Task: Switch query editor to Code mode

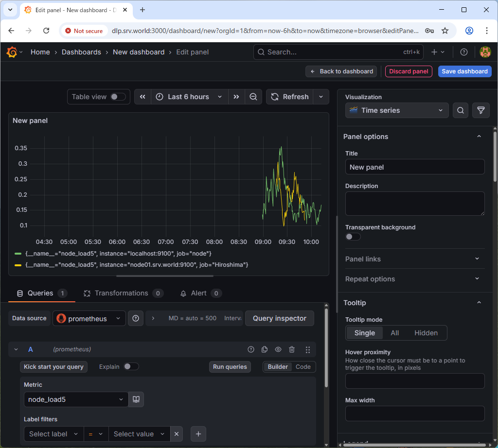Action: pos(303,367)
